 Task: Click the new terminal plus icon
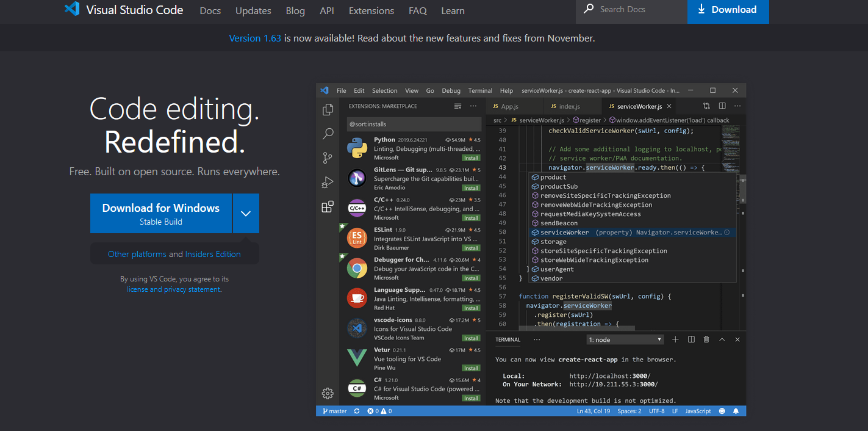coord(675,339)
